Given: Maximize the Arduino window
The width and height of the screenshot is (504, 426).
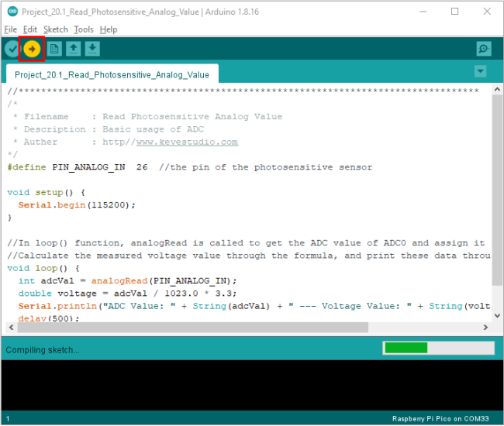Looking at the screenshot, I should (x=455, y=12).
